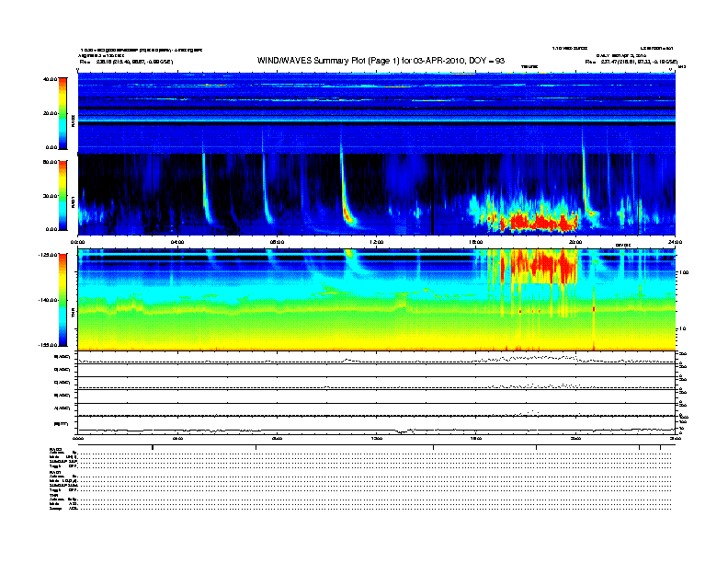
Task: Click the 12:00 label on bottom time axis
Action: click(x=377, y=438)
